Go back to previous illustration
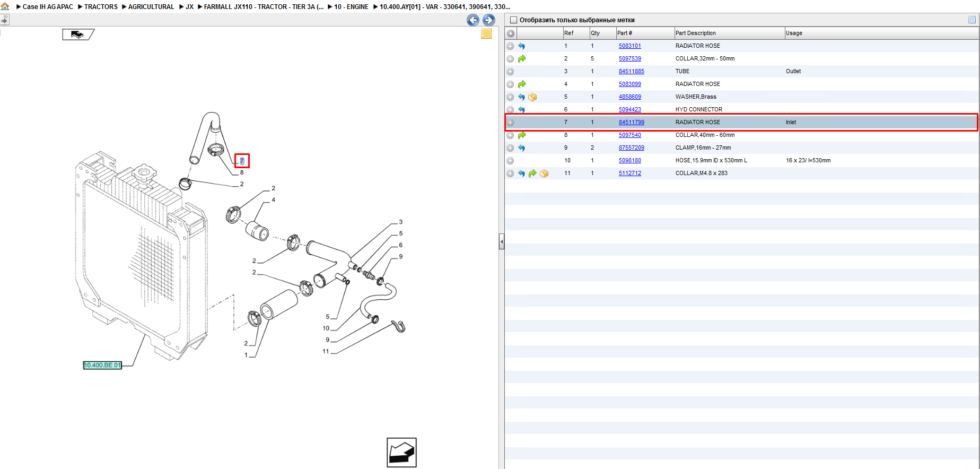This screenshot has height=469, width=980. coord(473,20)
